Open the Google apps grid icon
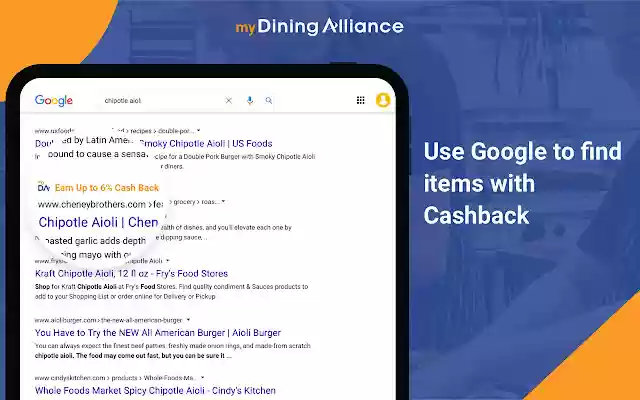Image resolution: width=640 pixels, height=400 pixels. click(x=360, y=100)
